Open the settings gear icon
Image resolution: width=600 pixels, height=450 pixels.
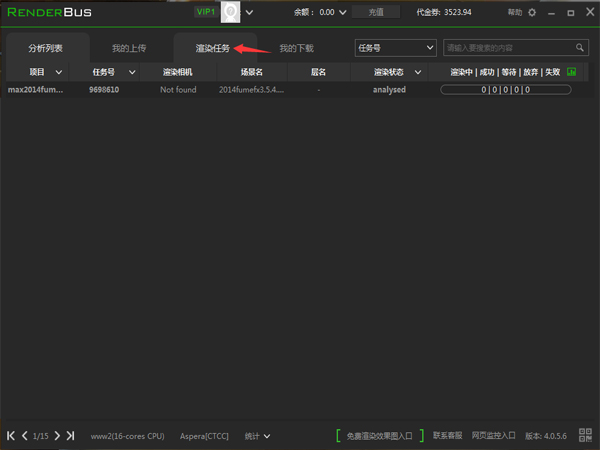click(x=532, y=13)
